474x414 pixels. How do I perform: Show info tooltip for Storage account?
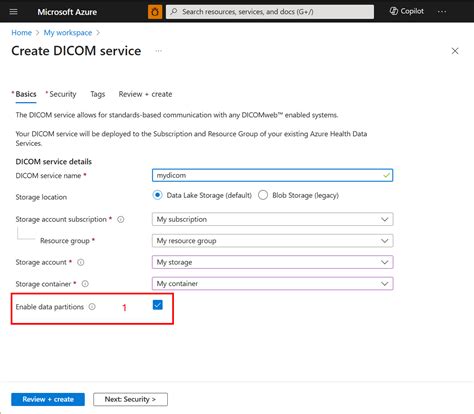(x=81, y=262)
